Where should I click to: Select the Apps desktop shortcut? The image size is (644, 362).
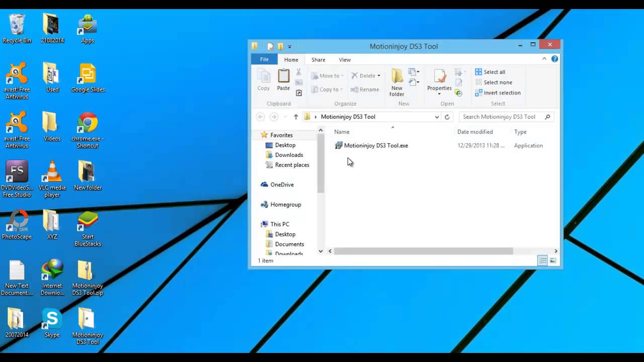click(x=88, y=29)
